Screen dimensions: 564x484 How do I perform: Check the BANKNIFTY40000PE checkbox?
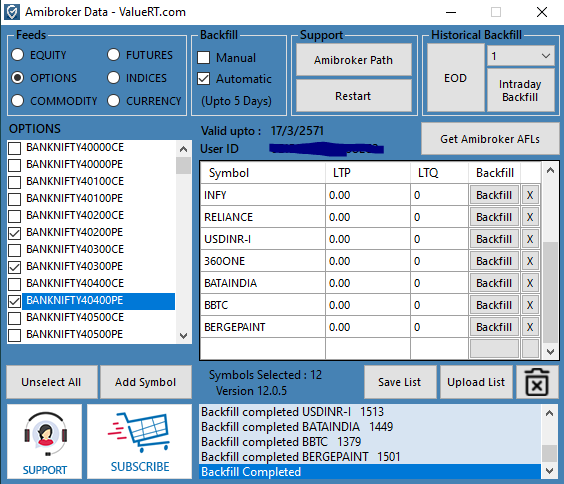[14, 165]
